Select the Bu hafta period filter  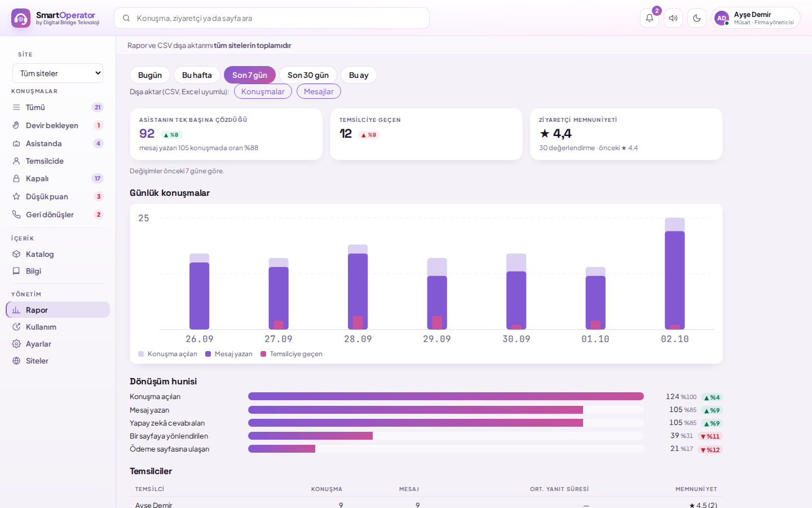197,75
